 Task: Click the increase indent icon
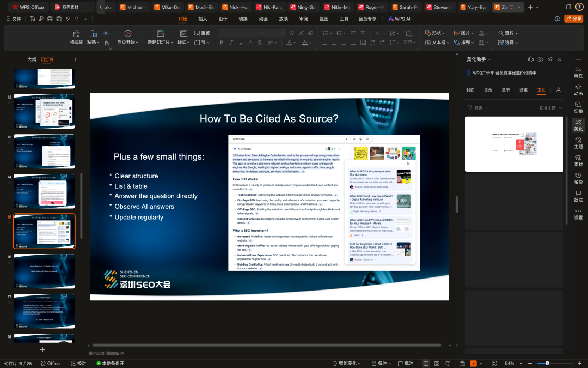pos(363,33)
